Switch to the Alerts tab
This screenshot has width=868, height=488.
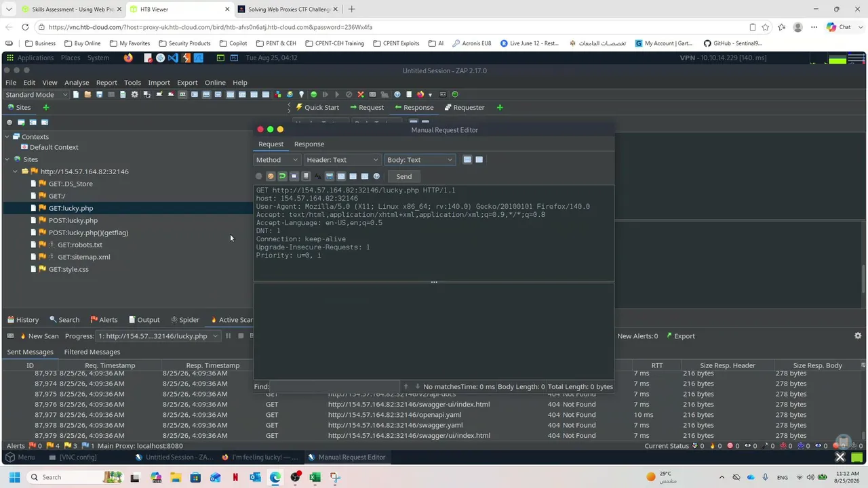(104, 320)
